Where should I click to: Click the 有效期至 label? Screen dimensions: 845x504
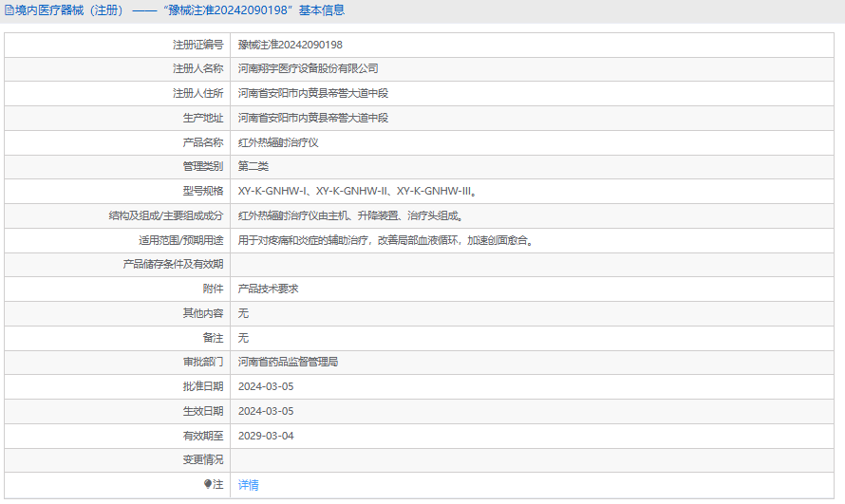(x=202, y=436)
